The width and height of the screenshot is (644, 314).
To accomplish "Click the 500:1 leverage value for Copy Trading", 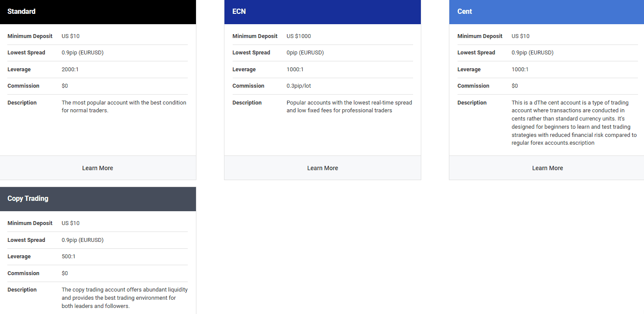I will pos(69,256).
